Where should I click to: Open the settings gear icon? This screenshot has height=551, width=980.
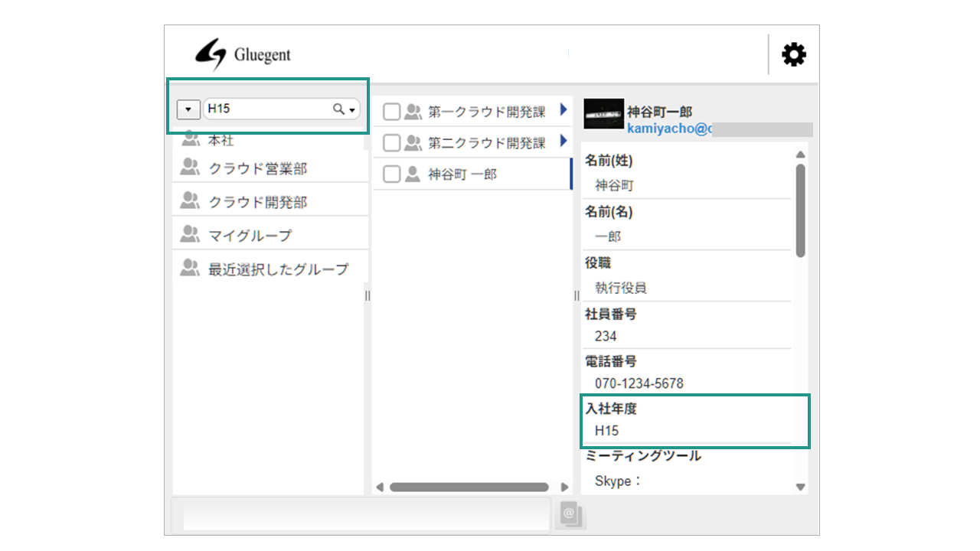793,54
